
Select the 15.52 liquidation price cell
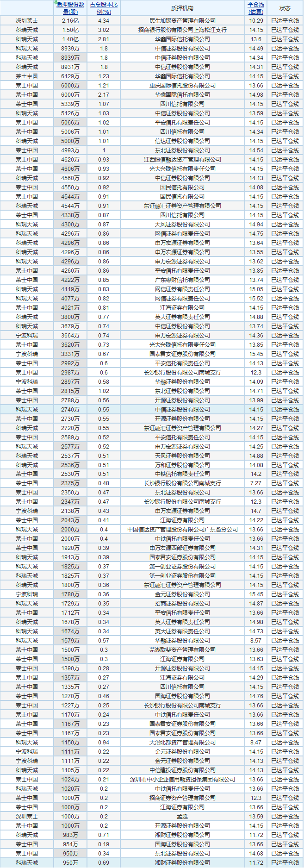pos(256,299)
